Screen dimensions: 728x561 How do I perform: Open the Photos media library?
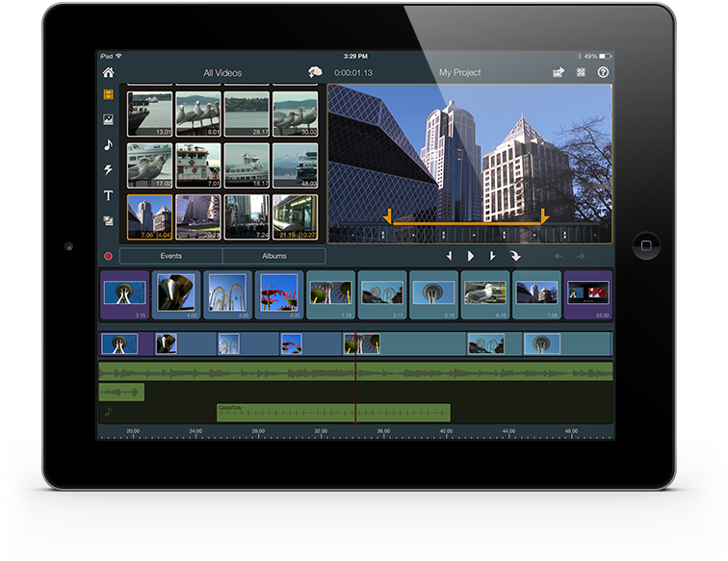point(108,120)
